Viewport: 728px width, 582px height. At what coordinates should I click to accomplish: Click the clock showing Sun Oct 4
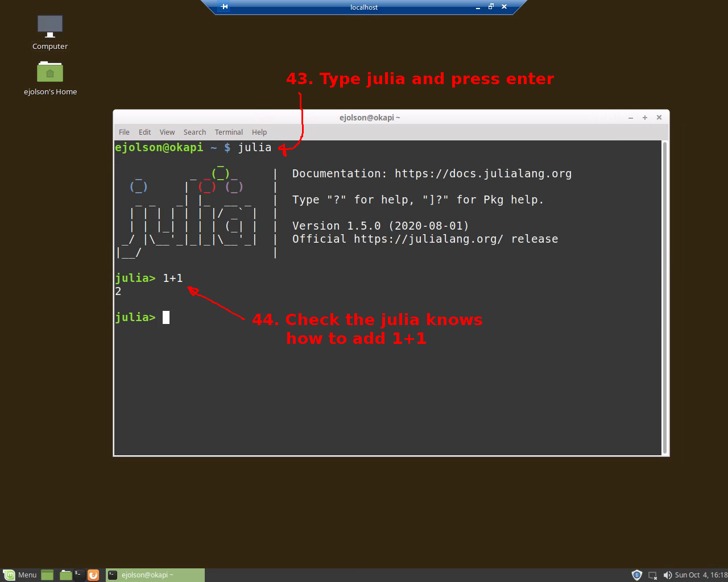[x=701, y=575]
